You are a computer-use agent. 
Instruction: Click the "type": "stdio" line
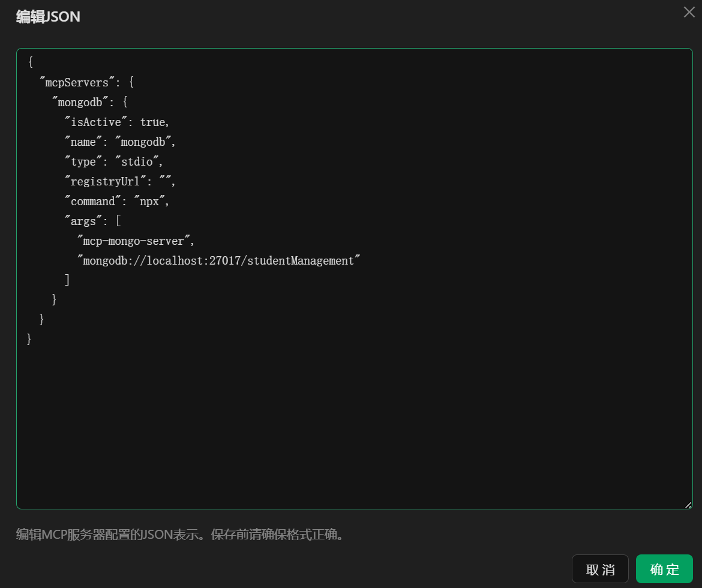pos(114,161)
